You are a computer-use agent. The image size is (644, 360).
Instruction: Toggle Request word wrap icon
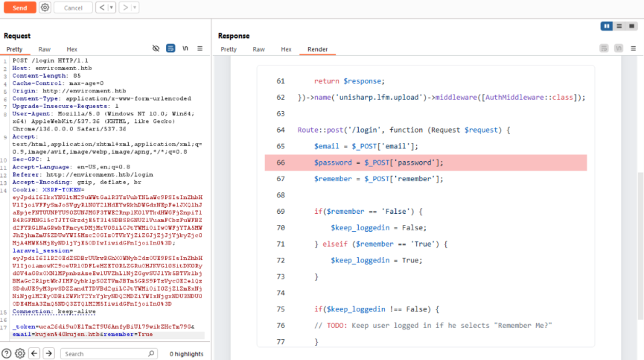click(170, 48)
